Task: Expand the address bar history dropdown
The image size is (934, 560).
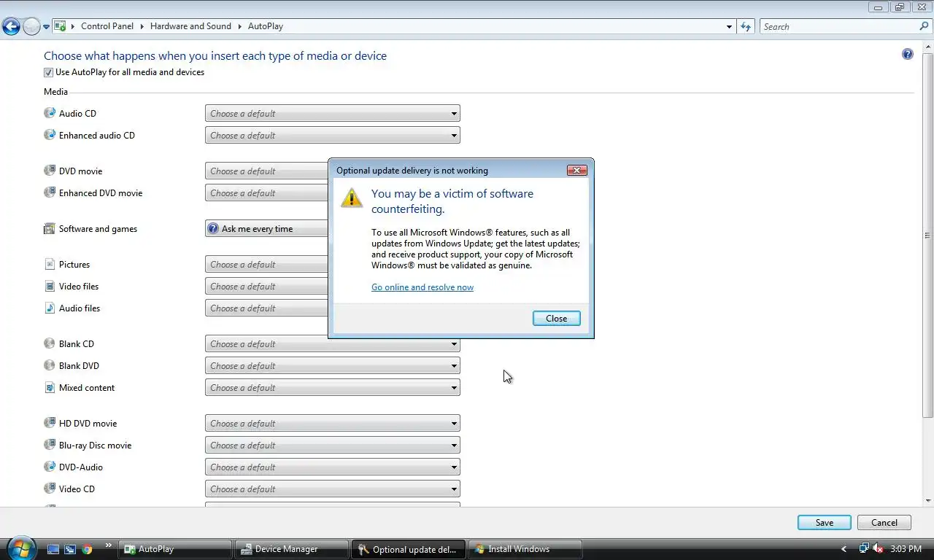Action: coord(729,27)
